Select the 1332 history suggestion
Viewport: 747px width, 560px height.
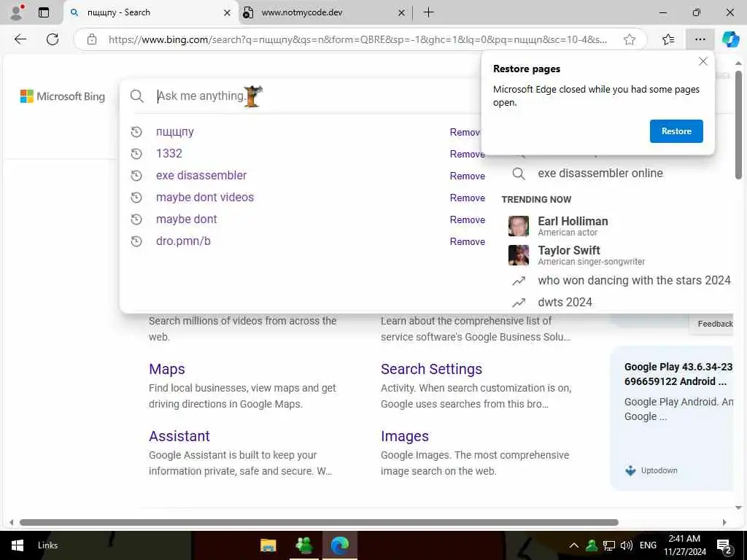coord(169,154)
